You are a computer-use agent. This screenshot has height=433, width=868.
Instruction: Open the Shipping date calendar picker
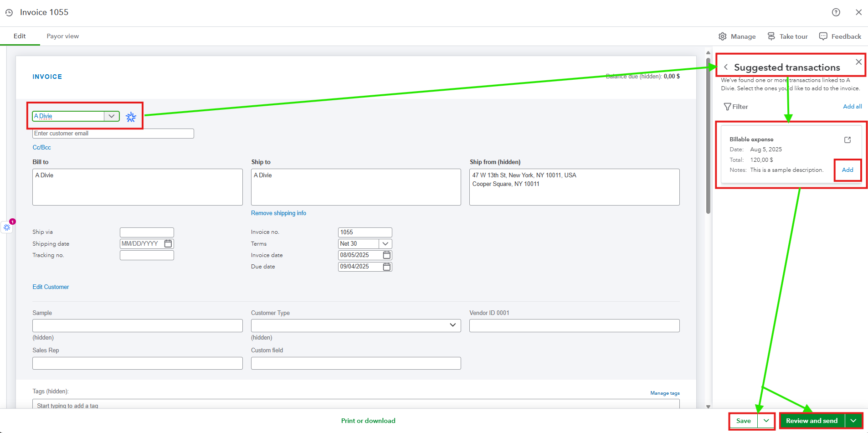point(168,244)
